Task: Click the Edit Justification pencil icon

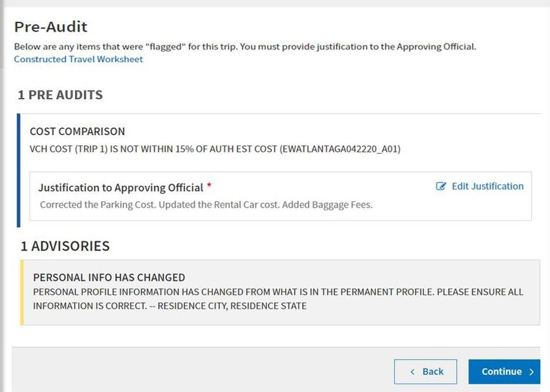Action: [x=441, y=186]
